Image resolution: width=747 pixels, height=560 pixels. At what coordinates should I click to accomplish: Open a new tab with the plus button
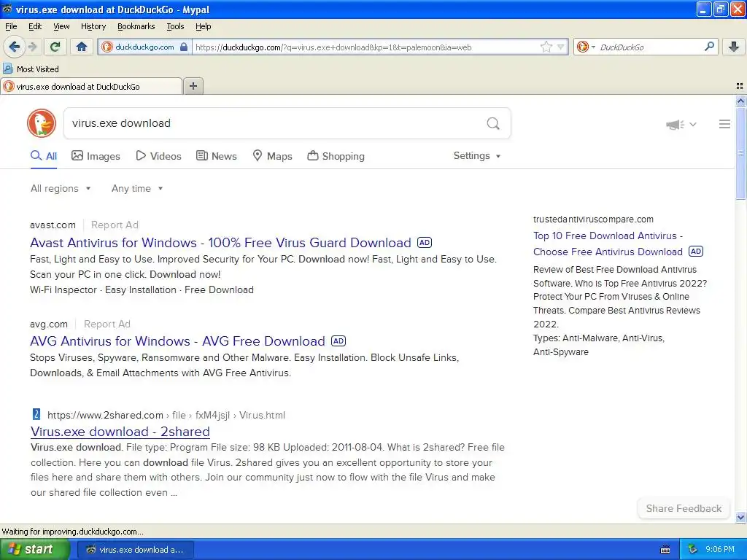(x=193, y=86)
